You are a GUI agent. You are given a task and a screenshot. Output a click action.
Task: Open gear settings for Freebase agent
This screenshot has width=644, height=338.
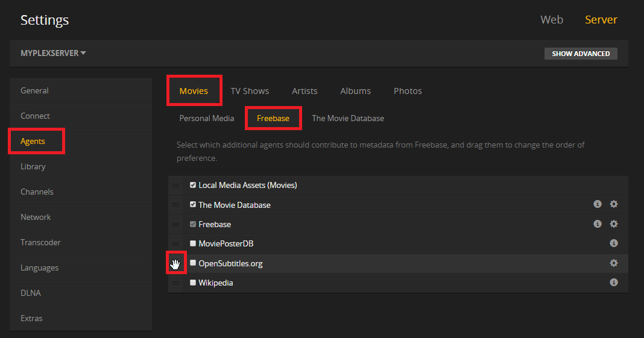[x=613, y=224]
